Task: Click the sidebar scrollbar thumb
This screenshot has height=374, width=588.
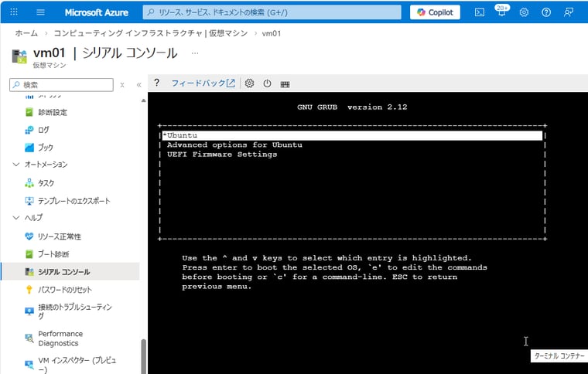Action: pyautogui.click(x=143, y=356)
